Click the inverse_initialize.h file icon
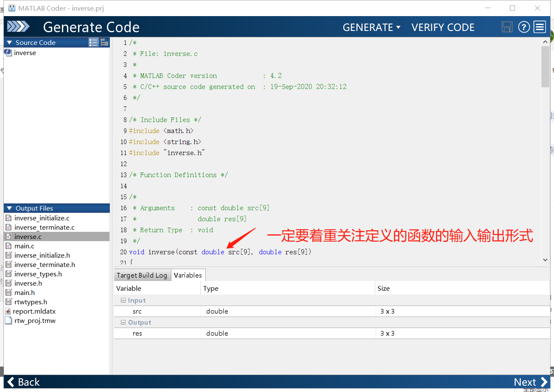Viewport: 554px width, 392px height. click(x=8, y=255)
